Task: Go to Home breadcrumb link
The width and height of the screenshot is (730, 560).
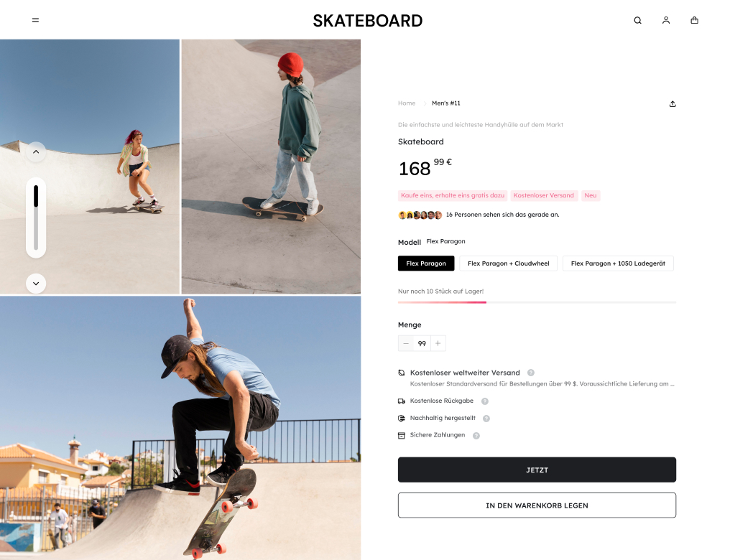Action: click(x=407, y=103)
